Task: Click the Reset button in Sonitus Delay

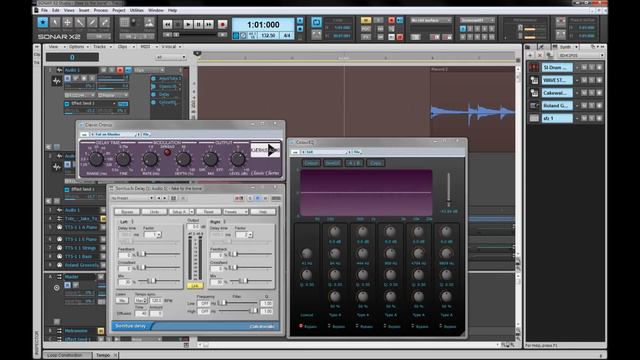Action: point(209,211)
